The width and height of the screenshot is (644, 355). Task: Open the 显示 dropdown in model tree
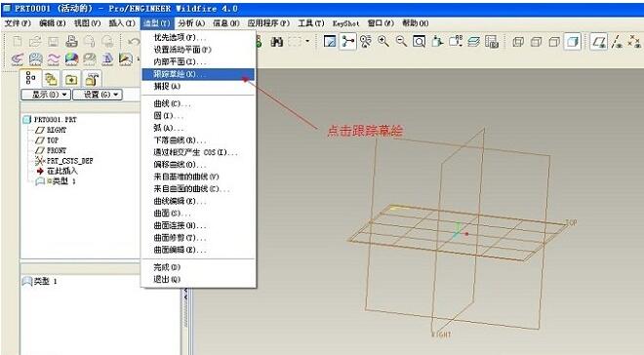46,95
